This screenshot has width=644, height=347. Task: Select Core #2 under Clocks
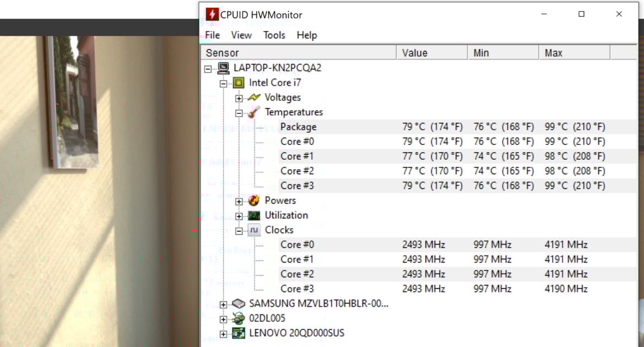(458, 274)
